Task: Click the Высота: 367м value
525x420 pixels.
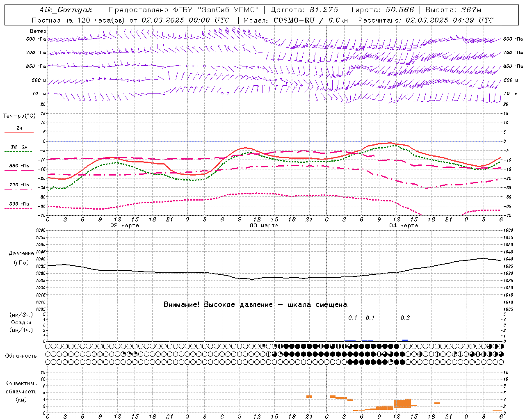Action: 453,10
